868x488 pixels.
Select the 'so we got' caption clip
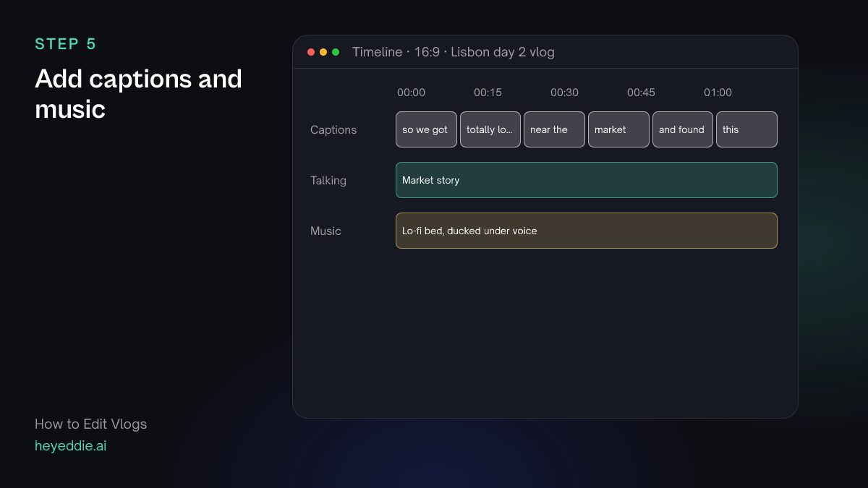pos(426,129)
